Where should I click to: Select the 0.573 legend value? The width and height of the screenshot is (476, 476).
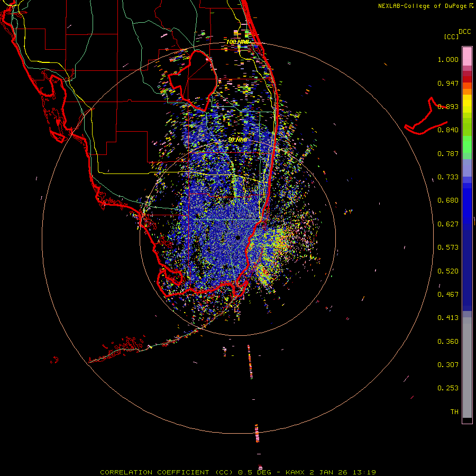(448, 248)
